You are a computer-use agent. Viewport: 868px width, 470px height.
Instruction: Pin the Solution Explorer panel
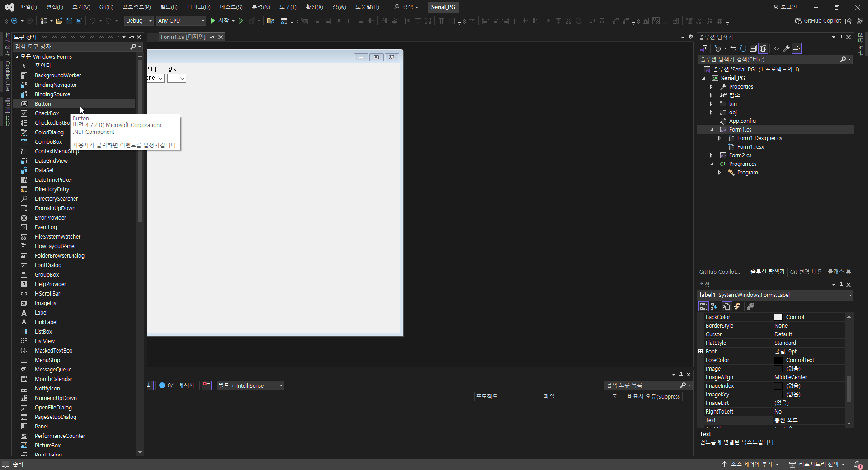(x=841, y=37)
